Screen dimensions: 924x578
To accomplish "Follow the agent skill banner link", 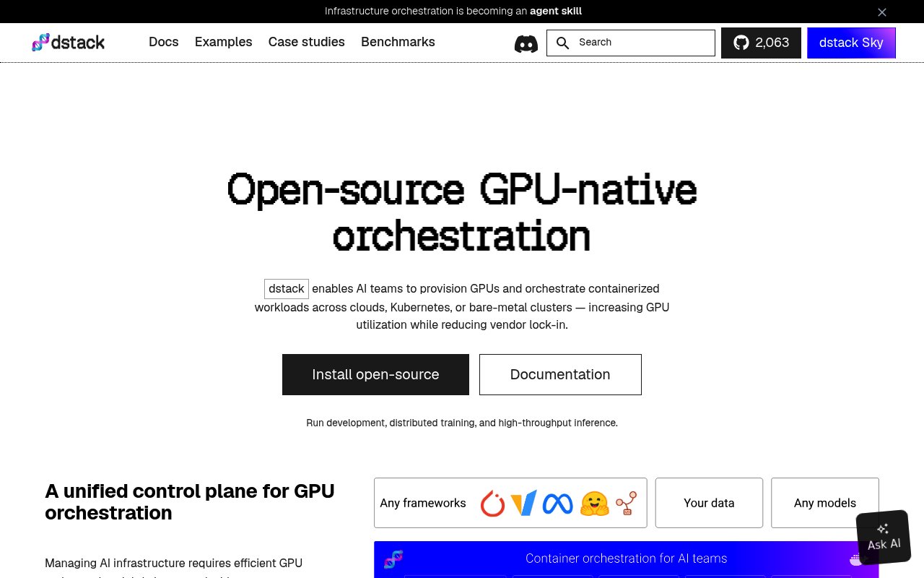I will coord(556,11).
